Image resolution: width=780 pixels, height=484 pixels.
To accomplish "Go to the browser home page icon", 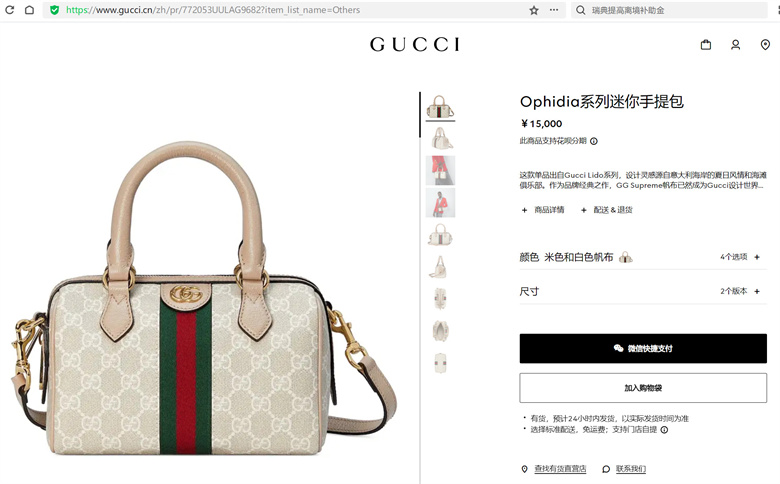I will point(29,9).
